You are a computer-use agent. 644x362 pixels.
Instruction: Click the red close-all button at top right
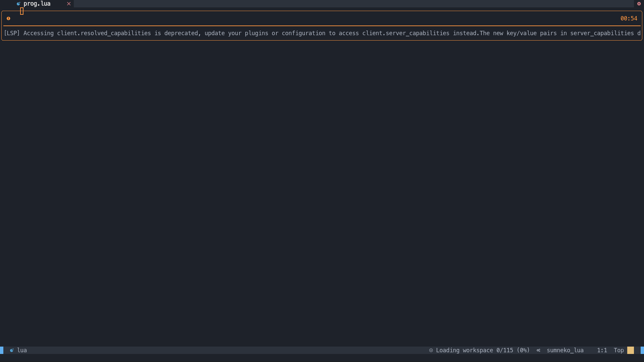(639, 4)
